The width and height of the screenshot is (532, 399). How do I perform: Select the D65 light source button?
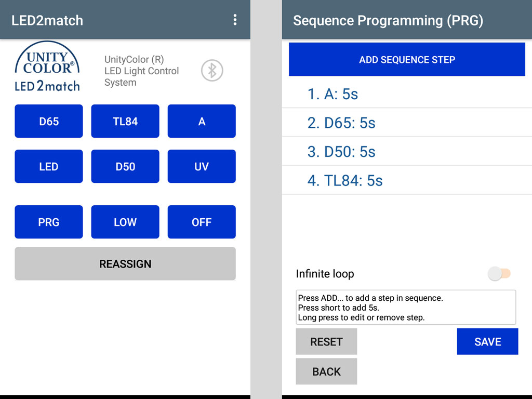pyautogui.click(x=49, y=122)
